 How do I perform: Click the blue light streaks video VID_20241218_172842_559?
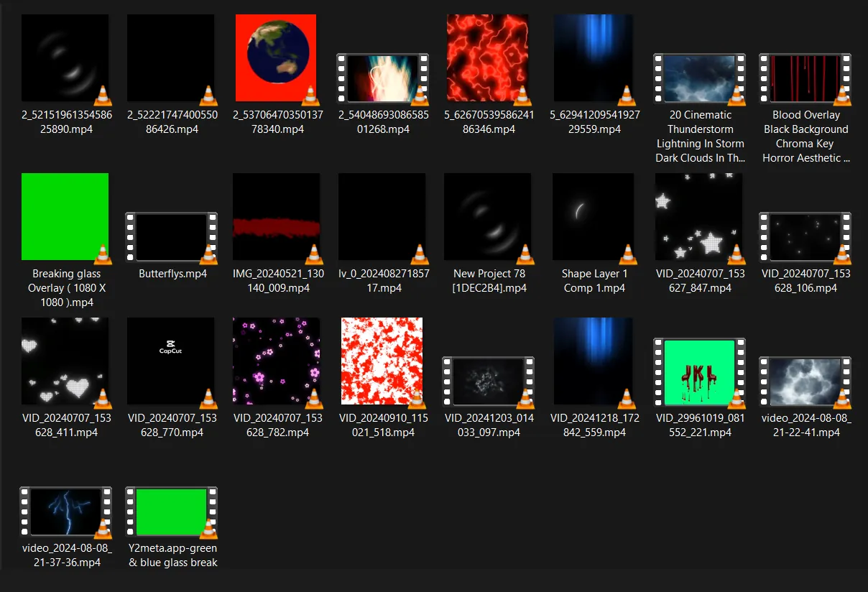(594, 361)
